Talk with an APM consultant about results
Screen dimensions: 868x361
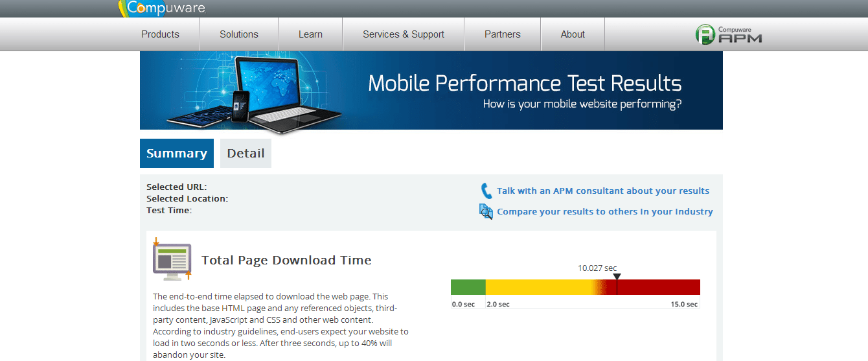click(603, 191)
